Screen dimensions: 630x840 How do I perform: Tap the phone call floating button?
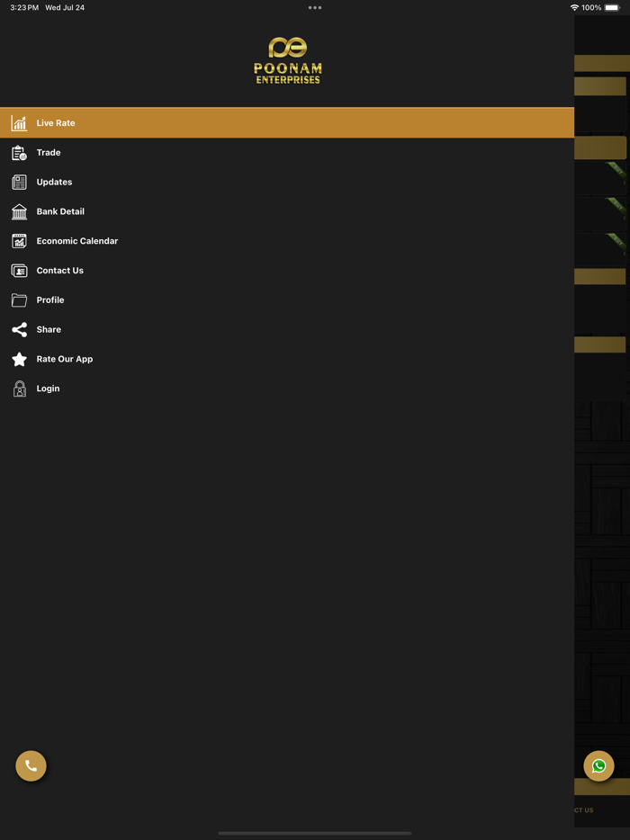click(x=31, y=766)
